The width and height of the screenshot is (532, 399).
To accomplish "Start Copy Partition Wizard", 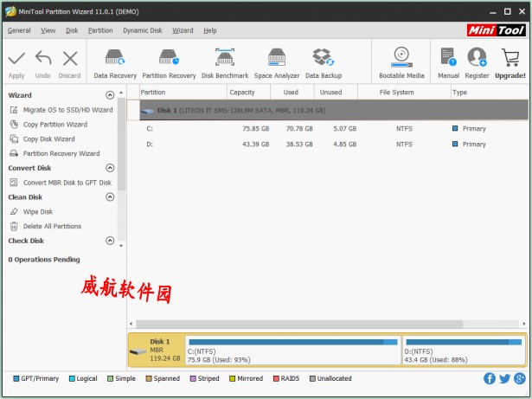I will point(48,125).
